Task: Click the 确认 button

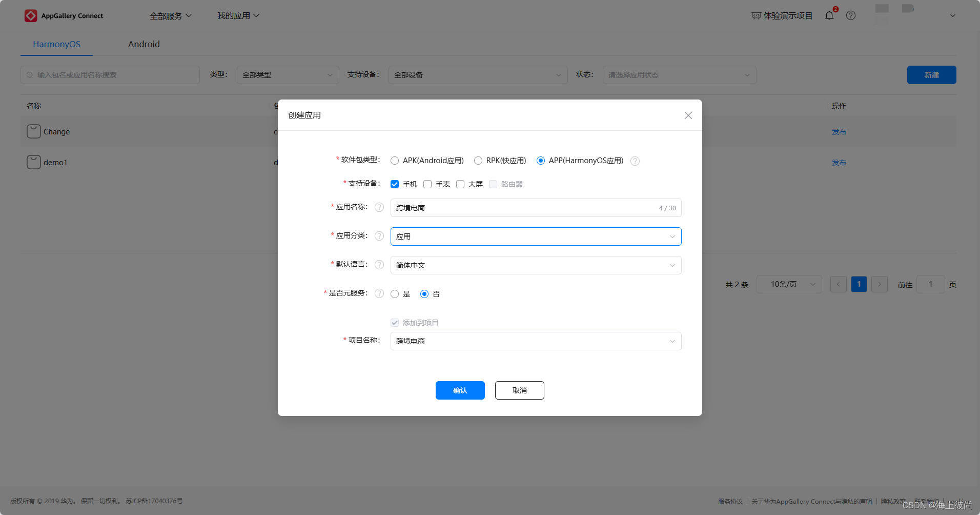Action: (460, 390)
